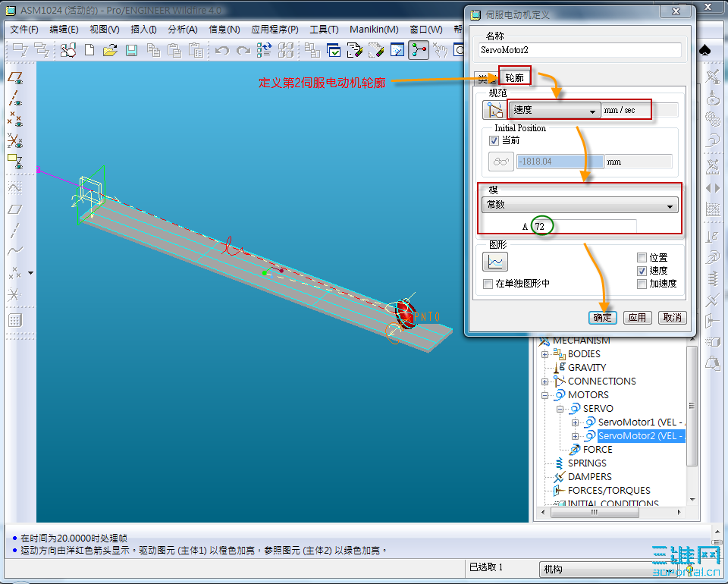Click the mechanism tree vertical scrollbar thumb
This screenshot has width=728, height=584.
point(692,405)
